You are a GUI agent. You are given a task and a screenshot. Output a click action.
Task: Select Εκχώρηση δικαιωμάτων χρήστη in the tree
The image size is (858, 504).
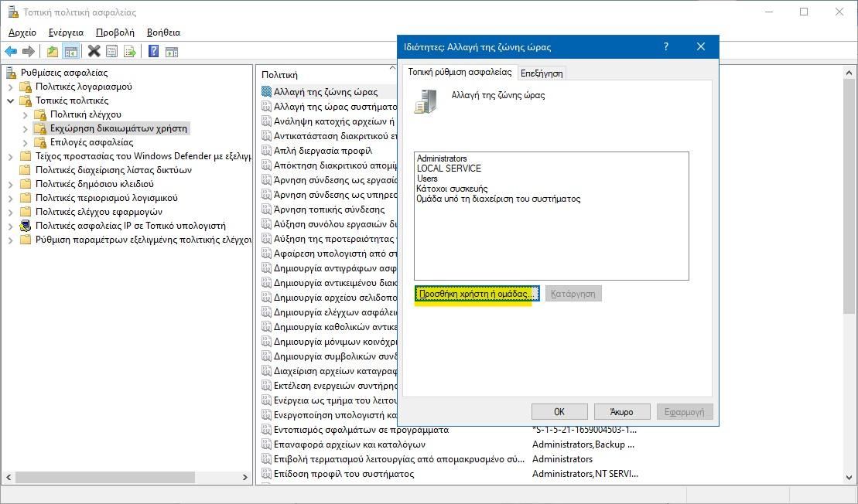coord(118,128)
